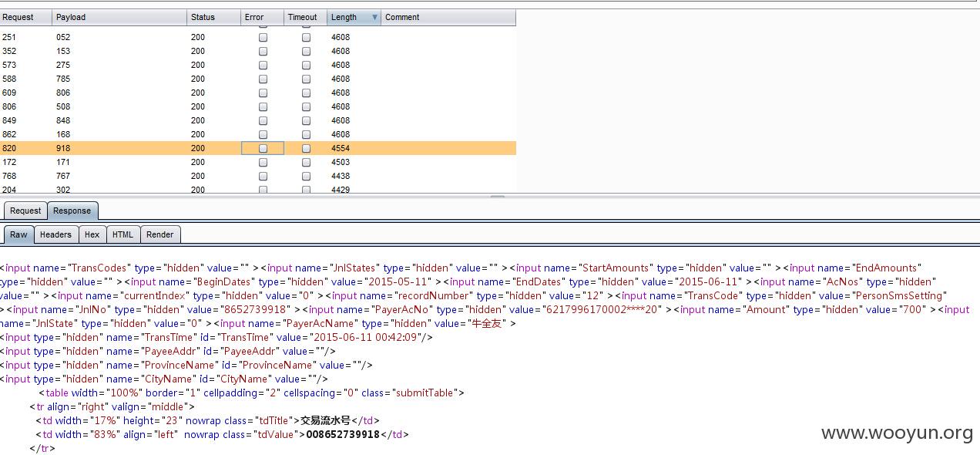
Task: Sort results by the Payload column header
Action: point(119,17)
